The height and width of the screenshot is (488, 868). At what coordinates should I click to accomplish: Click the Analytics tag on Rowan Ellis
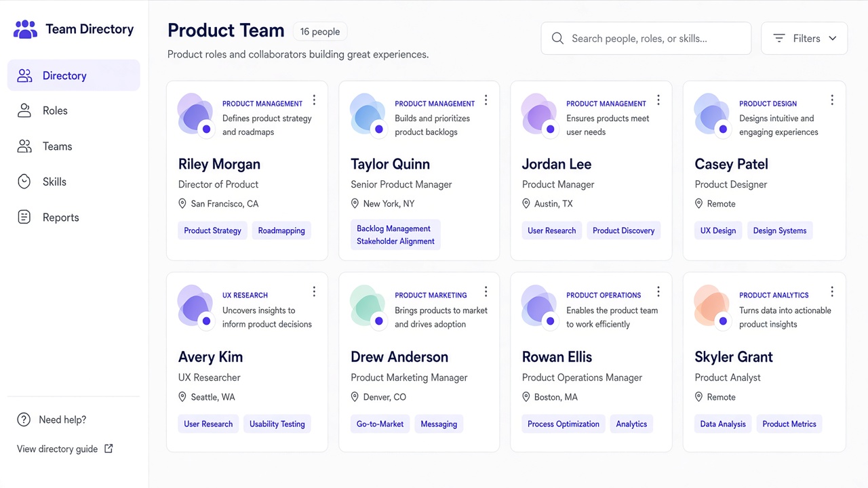(631, 424)
